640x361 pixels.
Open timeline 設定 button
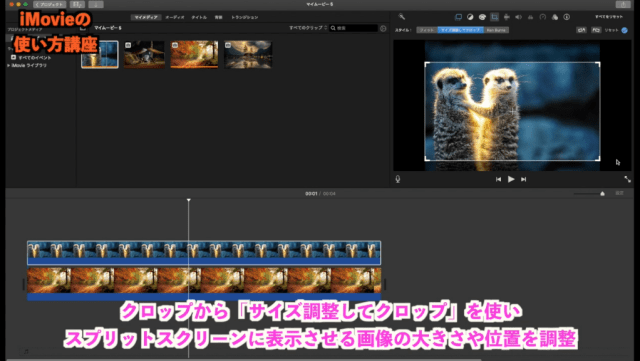[620, 193]
